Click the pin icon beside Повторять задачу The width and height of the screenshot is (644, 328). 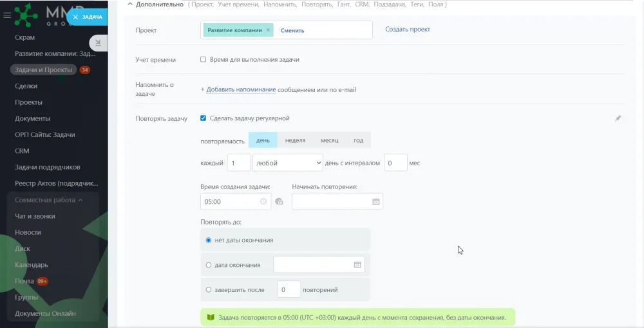(x=618, y=118)
